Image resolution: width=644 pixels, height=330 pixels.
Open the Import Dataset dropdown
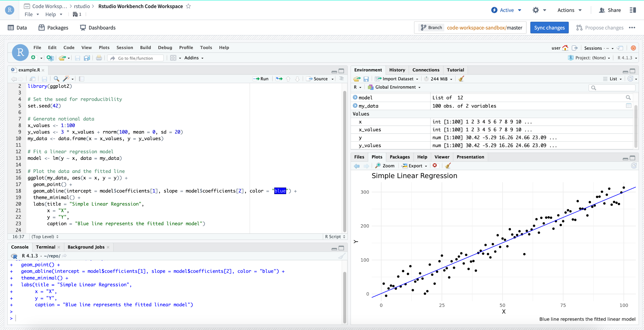tap(397, 79)
